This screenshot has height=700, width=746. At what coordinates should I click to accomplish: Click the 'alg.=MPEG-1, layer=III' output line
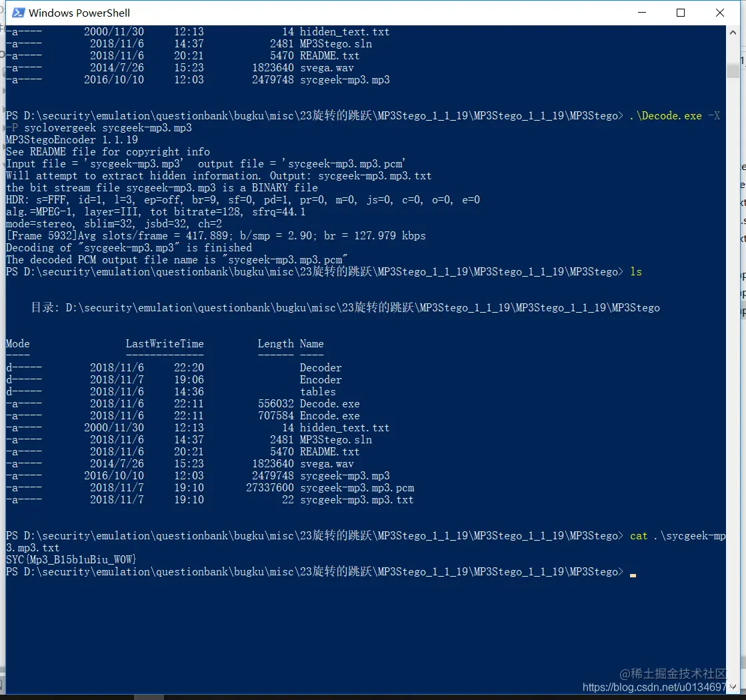pyautogui.click(x=155, y=212)
